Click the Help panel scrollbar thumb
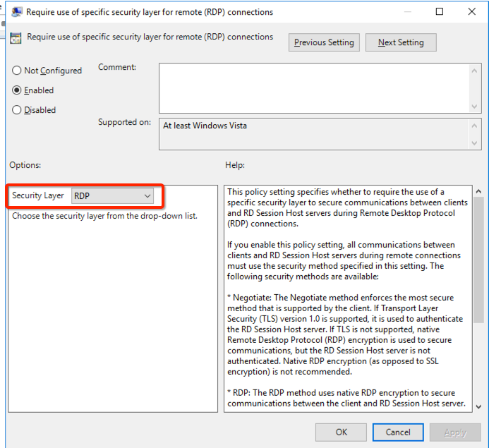 click(x=478, y=260)
